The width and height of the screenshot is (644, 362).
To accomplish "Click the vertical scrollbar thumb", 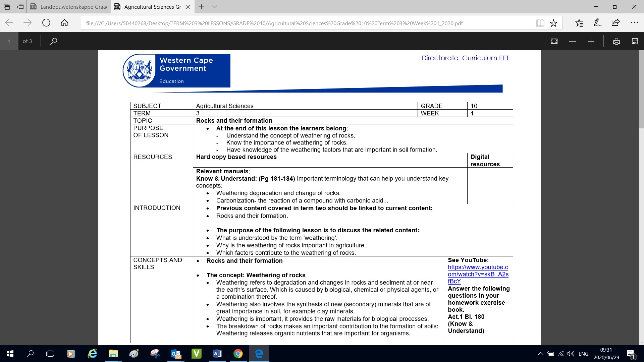I will point(641,90).
